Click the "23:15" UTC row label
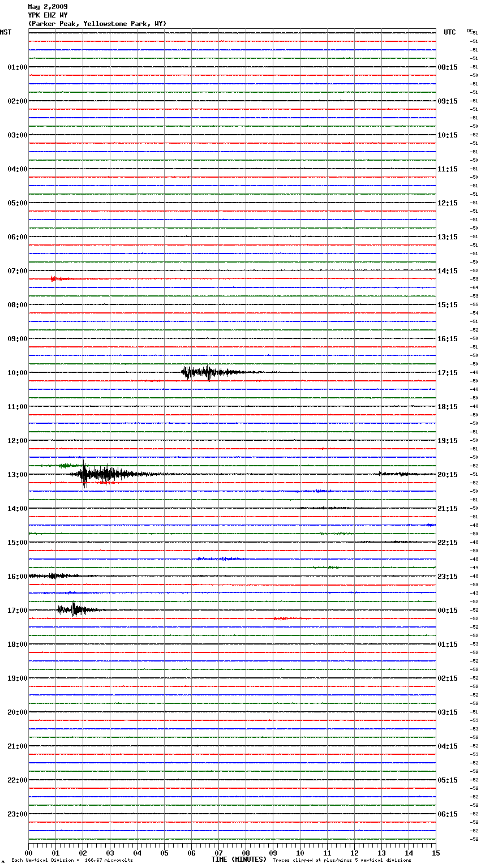Screen dimensions: 481x868 pyautogui.click(x=448, y=577)
